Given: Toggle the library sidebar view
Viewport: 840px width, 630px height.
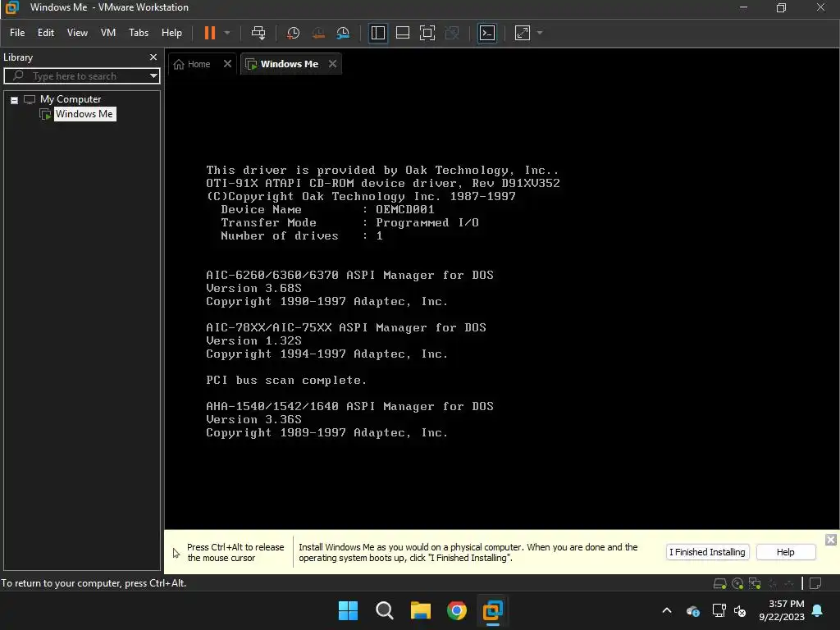Looking at the screenshot, I should pos(377,33).
